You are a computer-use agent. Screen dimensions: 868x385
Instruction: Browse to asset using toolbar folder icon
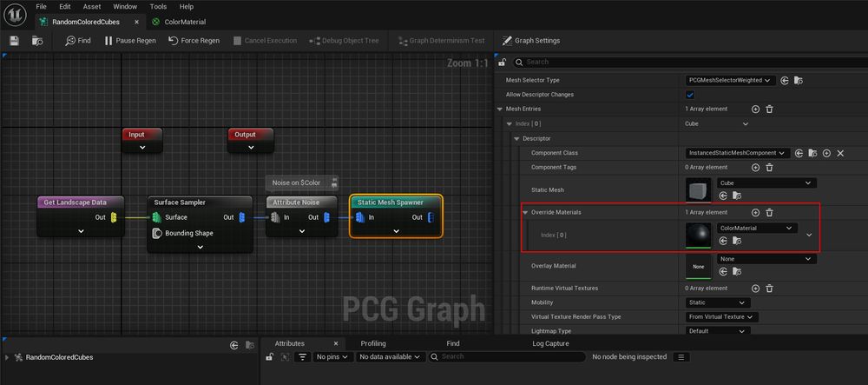tap(37, 41)
